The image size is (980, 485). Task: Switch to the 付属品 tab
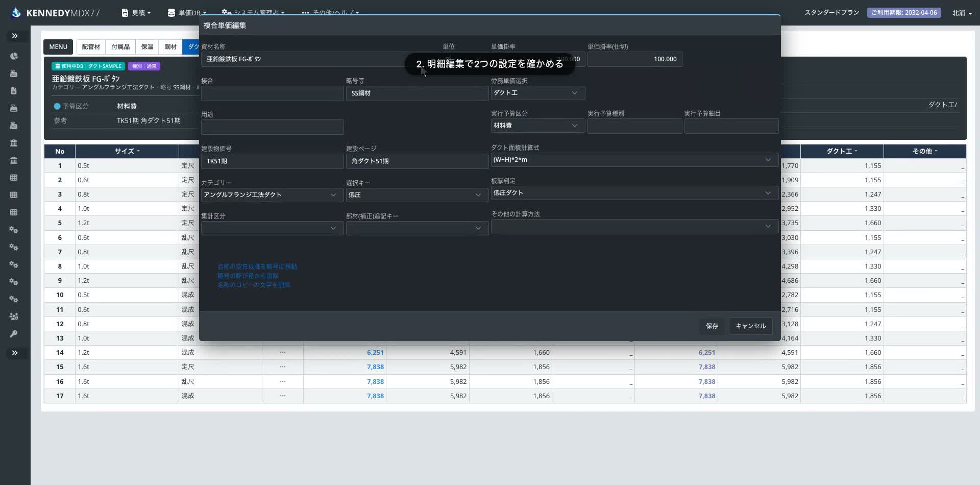(120, 47)
